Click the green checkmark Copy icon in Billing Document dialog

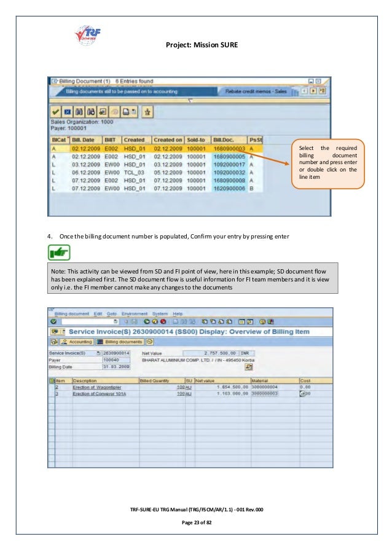55,112
